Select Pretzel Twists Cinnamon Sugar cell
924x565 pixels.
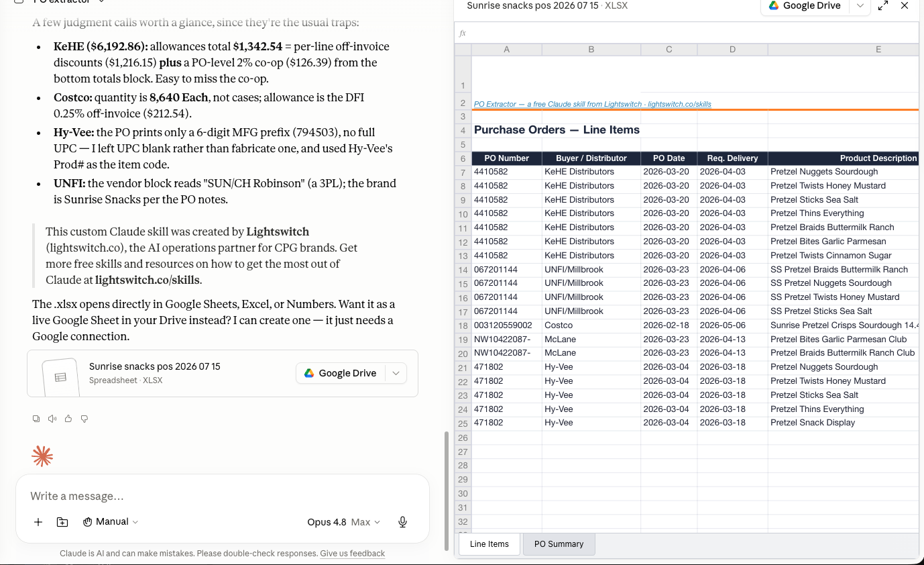(x=844, y=256)
